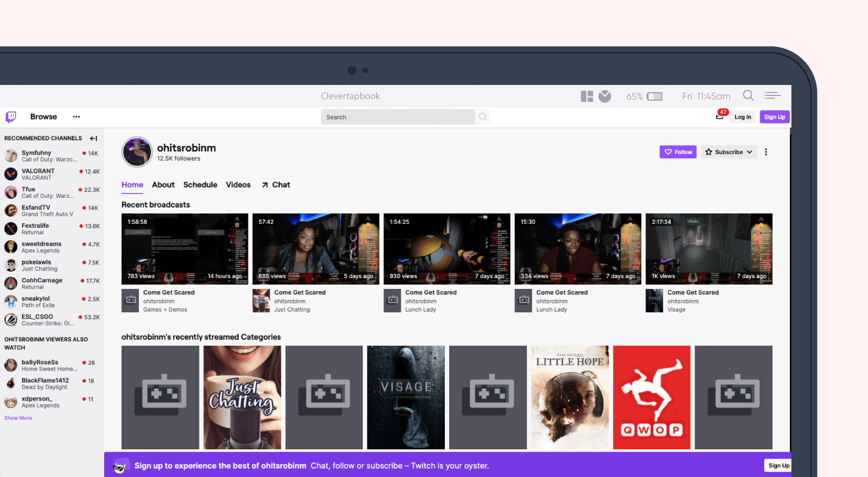Screen dimensions: 868x477
Task: Open the Chat pop-out tab
Action: 276,185
